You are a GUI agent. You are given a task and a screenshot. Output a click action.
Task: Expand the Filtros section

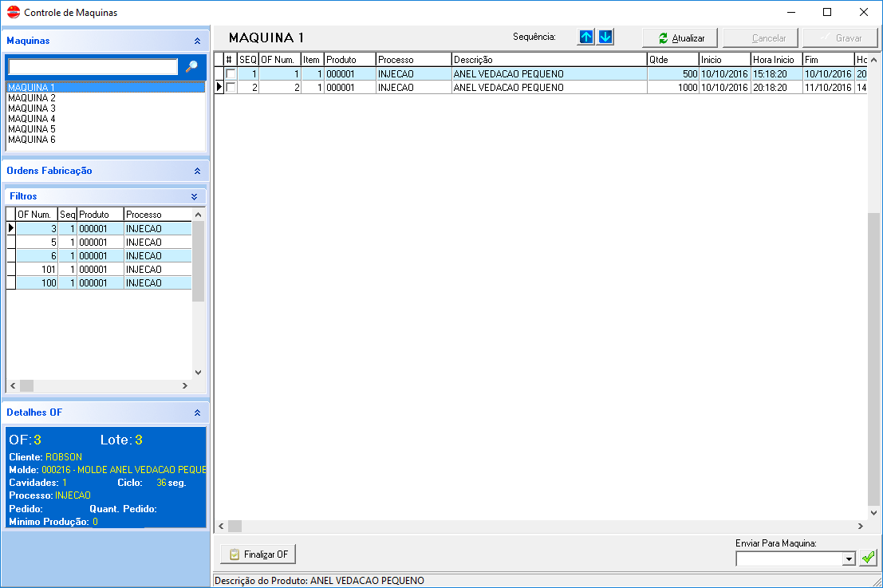194,196
